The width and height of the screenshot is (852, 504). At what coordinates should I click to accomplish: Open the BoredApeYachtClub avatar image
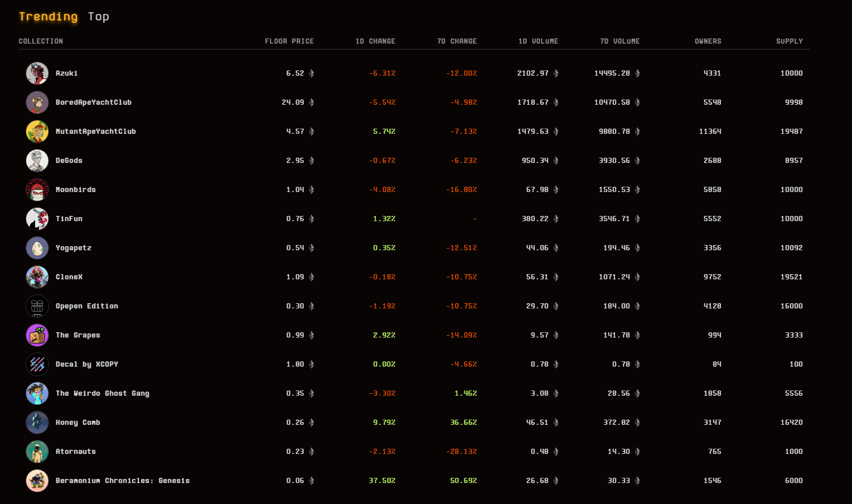coord(37,102)
